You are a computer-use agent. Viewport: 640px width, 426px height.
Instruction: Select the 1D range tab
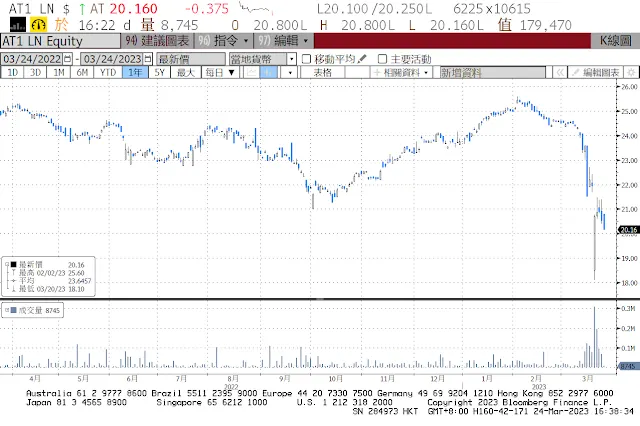coord(13,73)
